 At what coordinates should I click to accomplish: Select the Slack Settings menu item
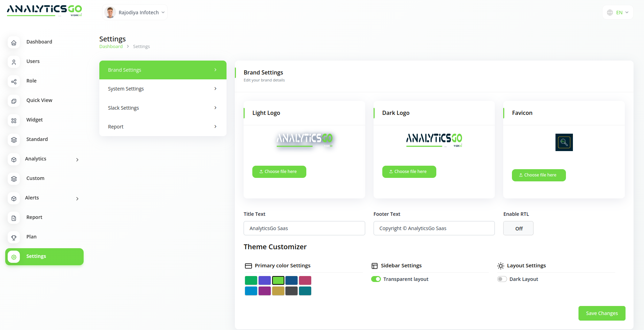click(163, 108)
